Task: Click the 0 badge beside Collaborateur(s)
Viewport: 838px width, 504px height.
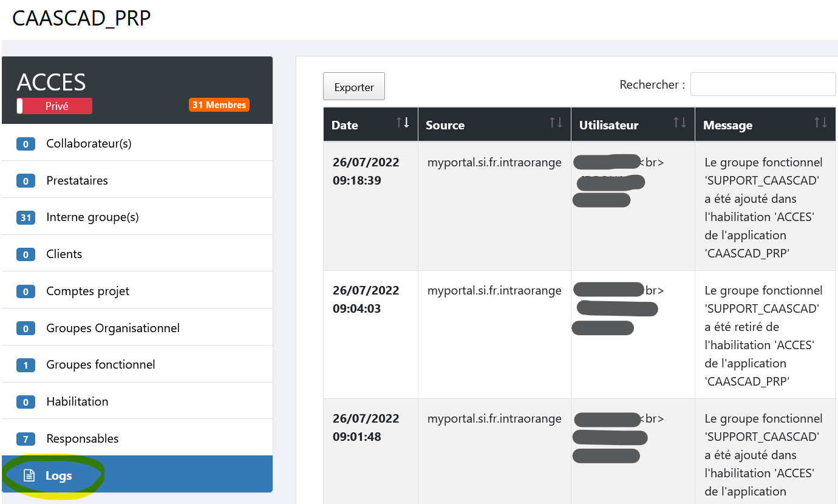Action: pyautogui.click(x=26, y=144)
